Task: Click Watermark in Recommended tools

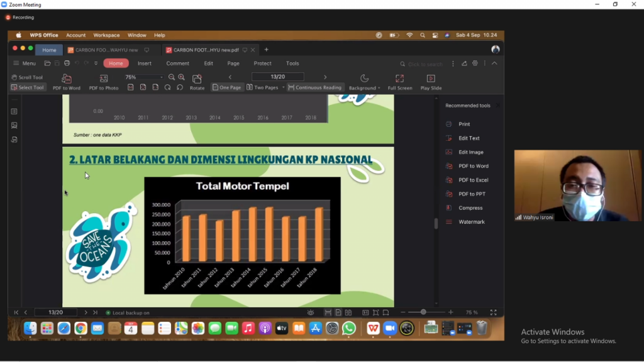Action: pyautogui.click(x=471, y=222)
